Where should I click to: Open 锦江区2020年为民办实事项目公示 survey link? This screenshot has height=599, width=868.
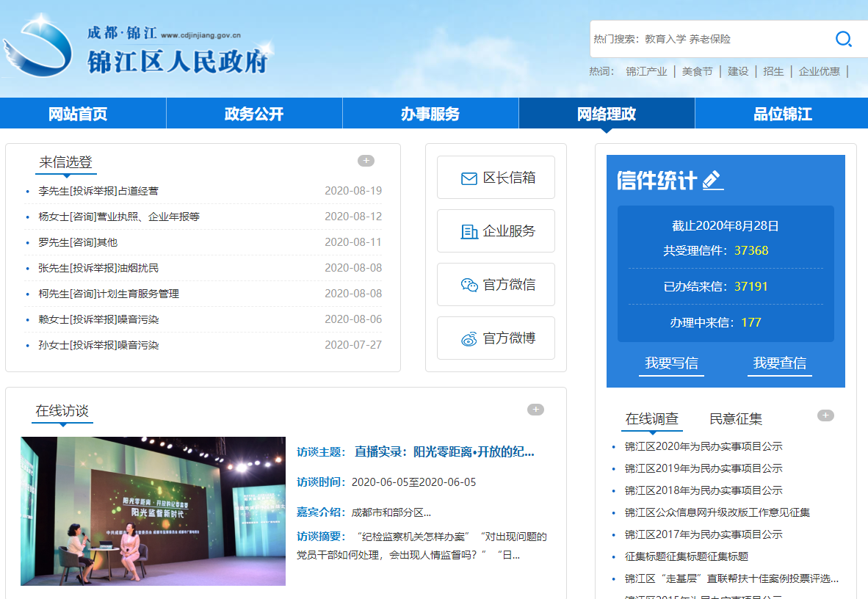(x=704, y=446)
